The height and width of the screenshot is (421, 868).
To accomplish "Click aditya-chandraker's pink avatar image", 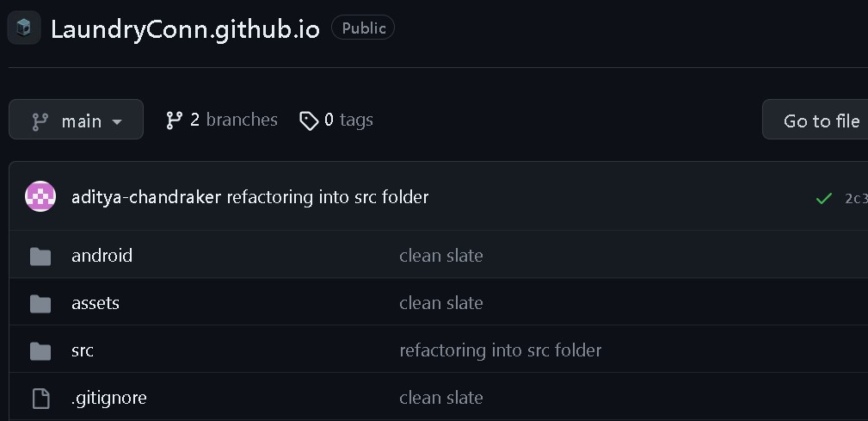I will click(40, 196).
